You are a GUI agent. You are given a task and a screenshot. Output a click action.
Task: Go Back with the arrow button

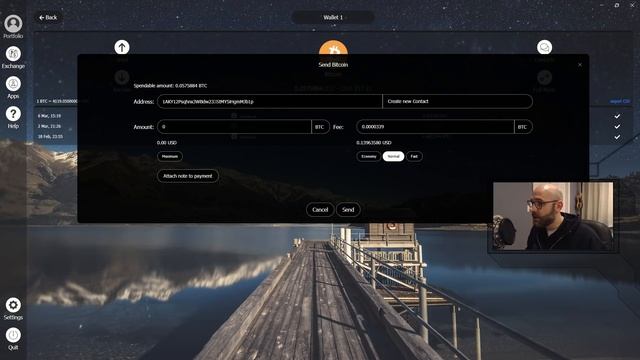(48, 18)
